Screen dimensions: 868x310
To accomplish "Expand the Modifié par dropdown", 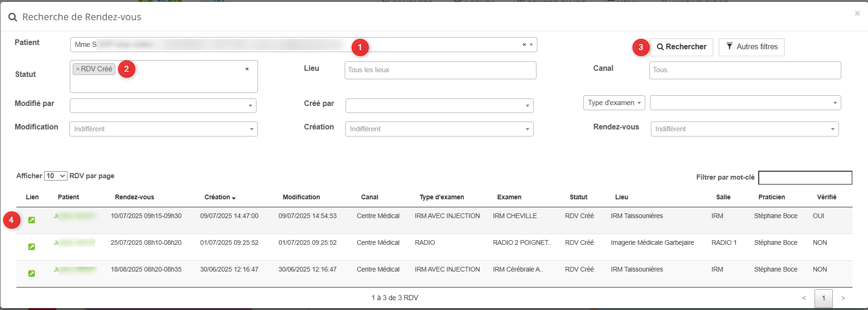I will pyautogui.click(x=163, y=106).
